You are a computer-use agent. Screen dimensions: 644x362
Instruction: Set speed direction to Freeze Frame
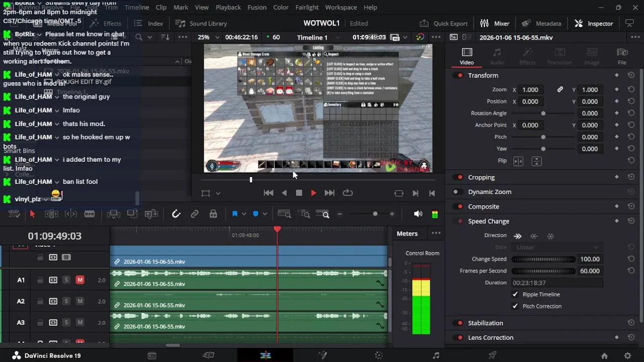click(x=550, y=236)
